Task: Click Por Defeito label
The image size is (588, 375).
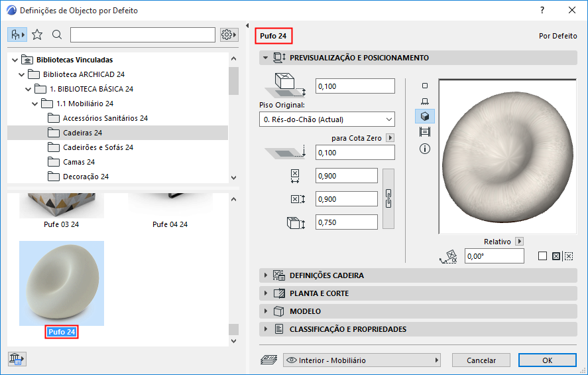Action: [x=558, y=36]
